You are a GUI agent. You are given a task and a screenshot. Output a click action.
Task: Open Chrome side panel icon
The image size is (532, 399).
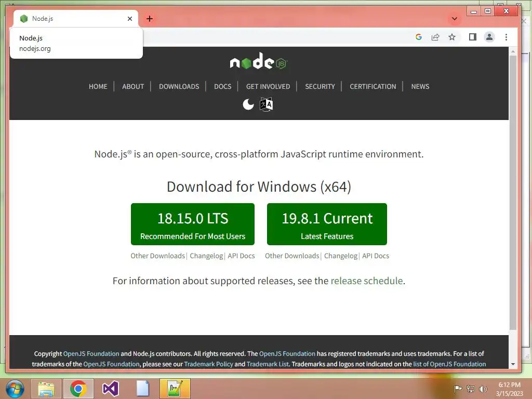point(473,37)
